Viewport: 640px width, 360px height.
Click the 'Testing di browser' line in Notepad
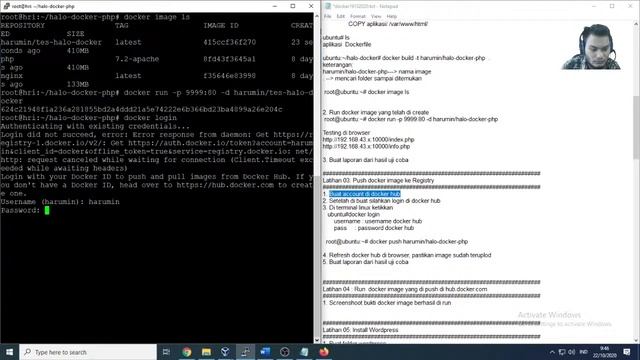coord(346,133)
